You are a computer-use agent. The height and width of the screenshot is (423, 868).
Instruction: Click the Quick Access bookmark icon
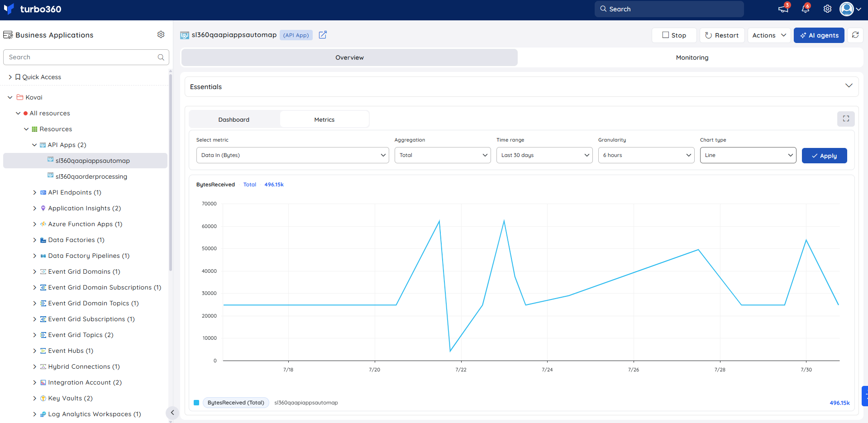[x=18, y=77]
